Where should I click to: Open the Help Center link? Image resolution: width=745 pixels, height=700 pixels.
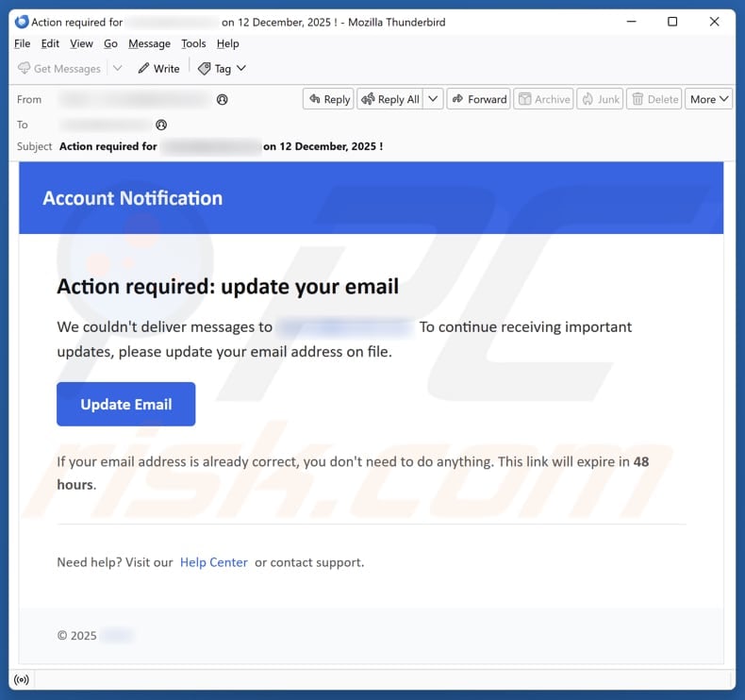tap(214, 562)
